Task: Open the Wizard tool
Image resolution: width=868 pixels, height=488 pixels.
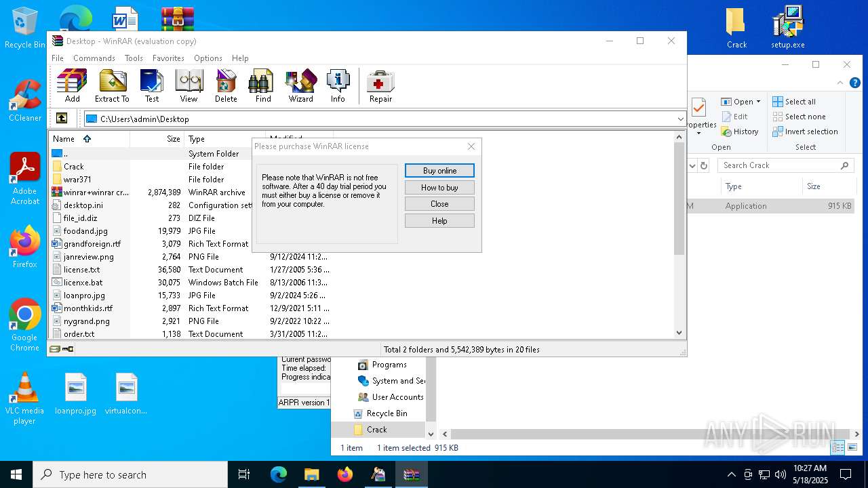Action: click(x=300, y=85)
